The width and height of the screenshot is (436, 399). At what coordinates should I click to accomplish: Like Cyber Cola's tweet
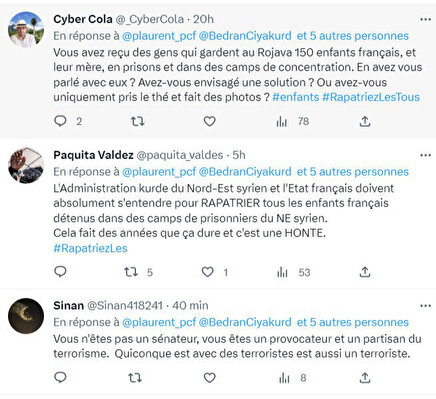pyautogui.click(x=209, y=121)
